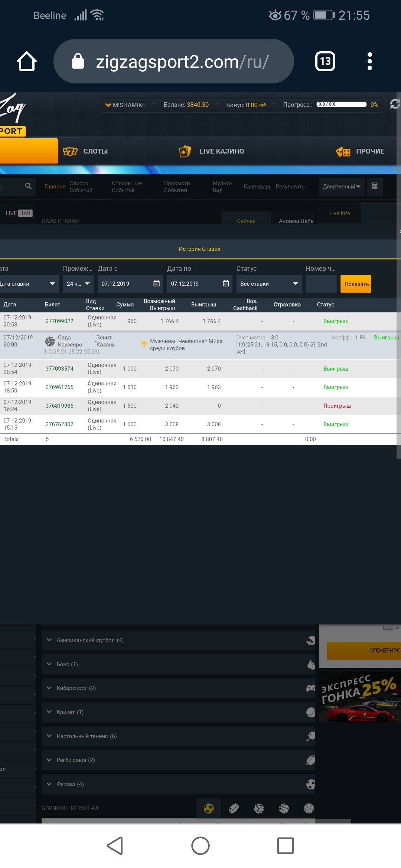Select football icon in Ближайшие матчи
This screenshot has width=401, height=868.
tap(209, 808)
